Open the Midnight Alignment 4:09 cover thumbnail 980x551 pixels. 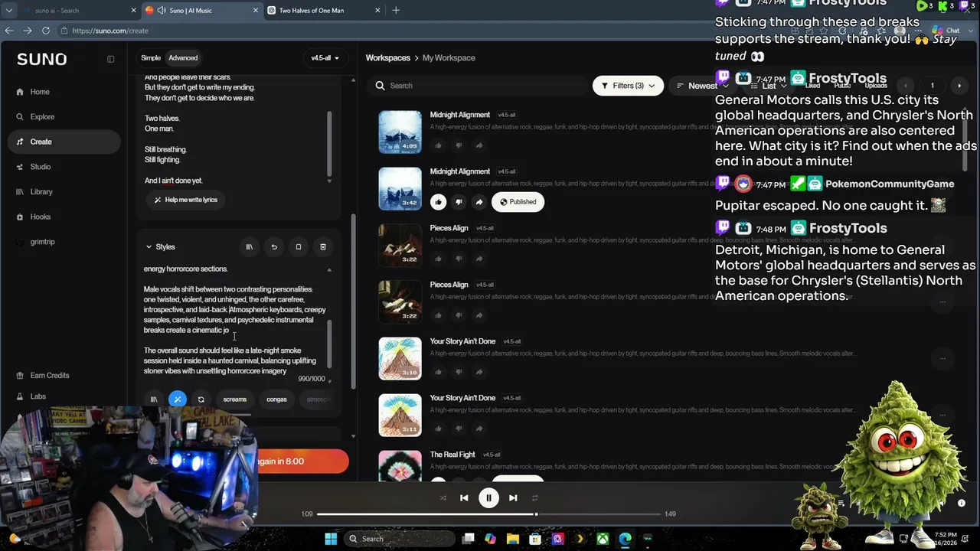(400, 132)
